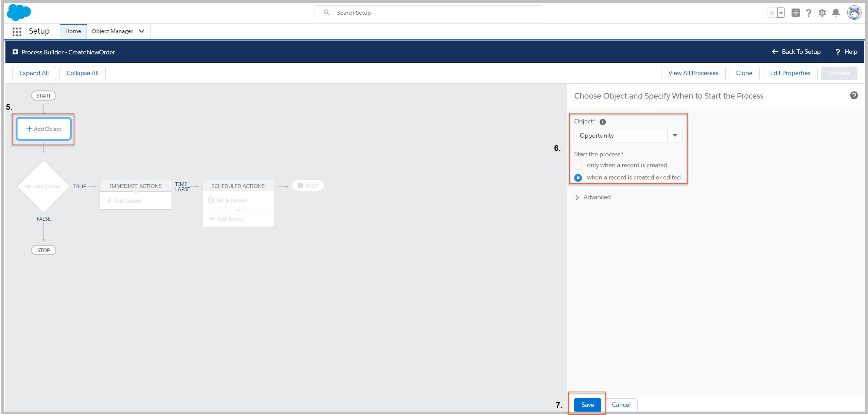Click the greyed STOP node after Scheduled Actions
868x415 pixels.
tap(308, 186)
